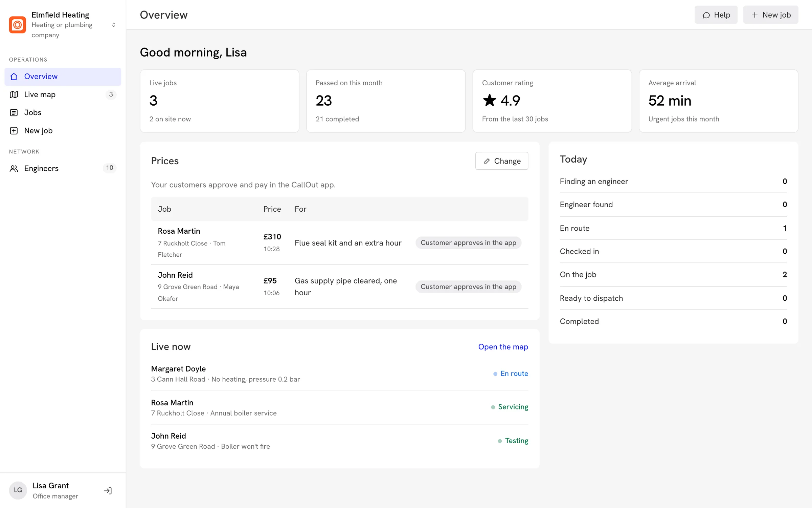Expand the company switcher chevron
812x508 pixels.
click(x=114, y=25)
